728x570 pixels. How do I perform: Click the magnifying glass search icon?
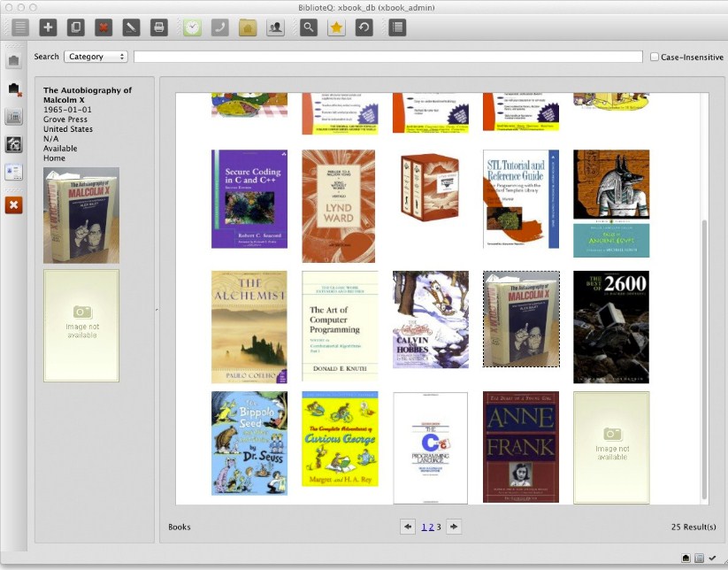coord(309,27)
